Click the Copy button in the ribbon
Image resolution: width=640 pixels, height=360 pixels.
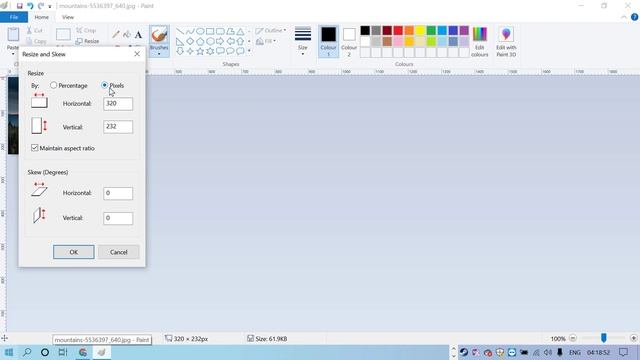(36, 41)
